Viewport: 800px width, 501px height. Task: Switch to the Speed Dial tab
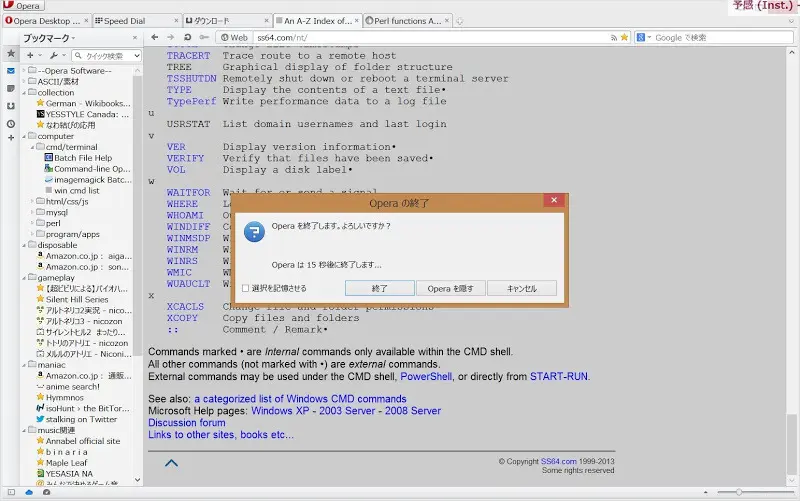(x=137, y=21)
